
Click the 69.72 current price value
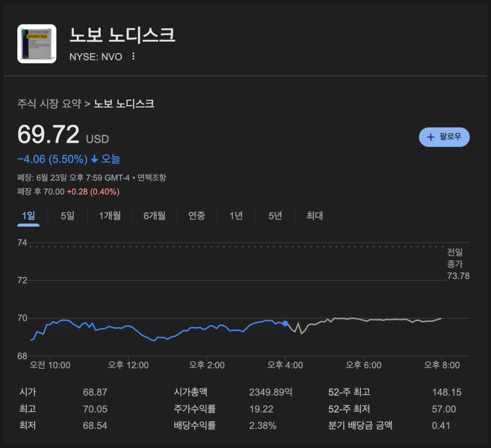[48, 134]
